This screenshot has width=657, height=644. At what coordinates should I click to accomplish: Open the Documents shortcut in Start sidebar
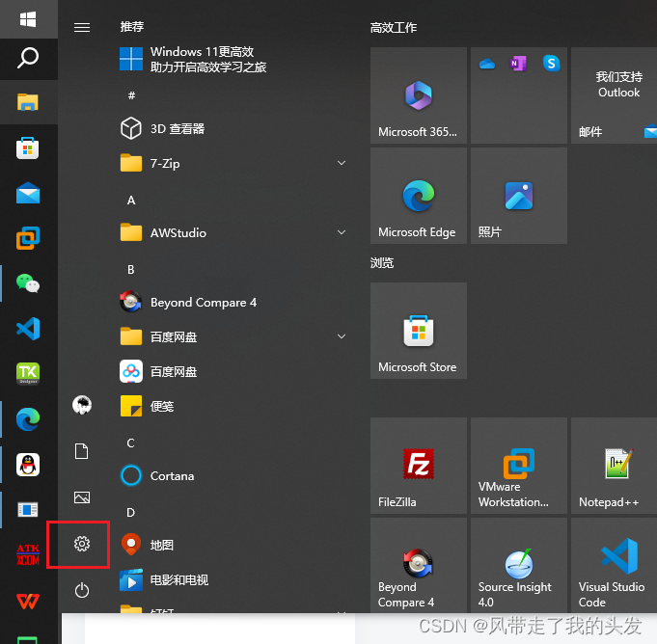point(82,451)
